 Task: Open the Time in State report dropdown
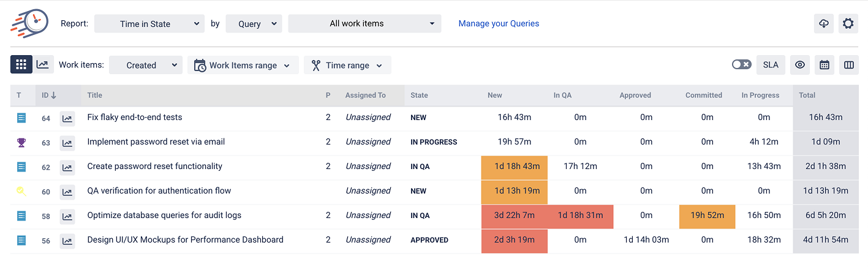(149, 24)
